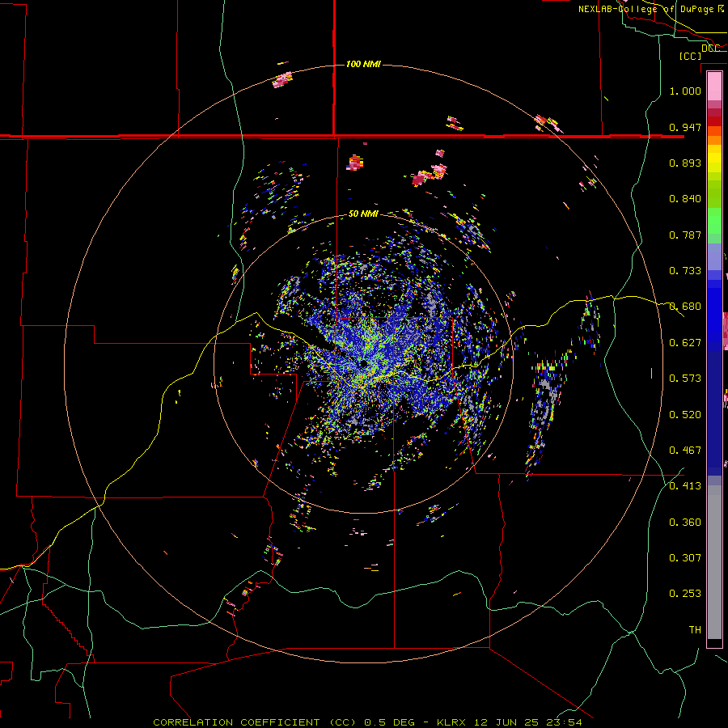Click the 100 NMI range ring label
The height and width of the screenshot is (728, 728).
[x=363, y=64]
